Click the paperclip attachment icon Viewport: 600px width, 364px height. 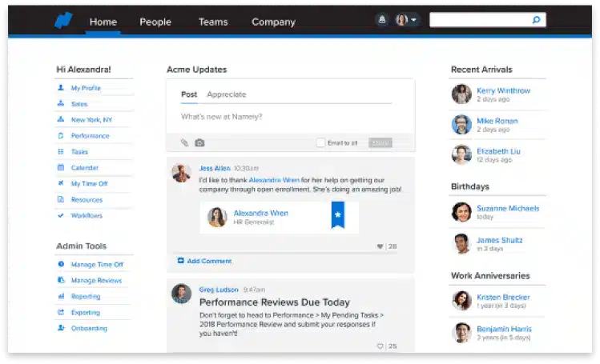pyautogui.click(x=184, y=142)
